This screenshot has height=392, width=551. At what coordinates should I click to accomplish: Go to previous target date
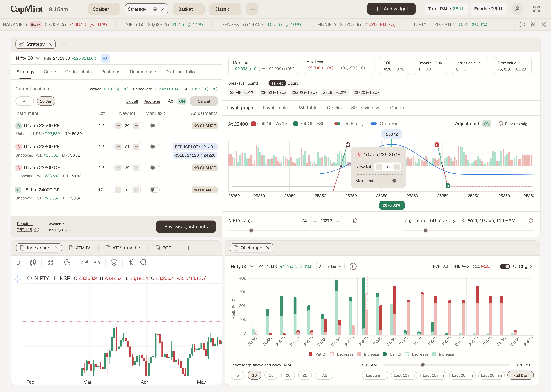coord(463,221)
